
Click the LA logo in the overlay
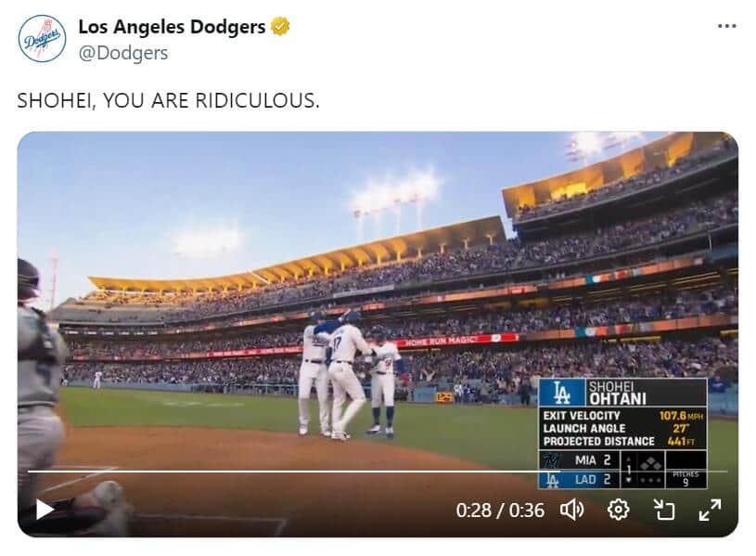[x=562, y=392]
